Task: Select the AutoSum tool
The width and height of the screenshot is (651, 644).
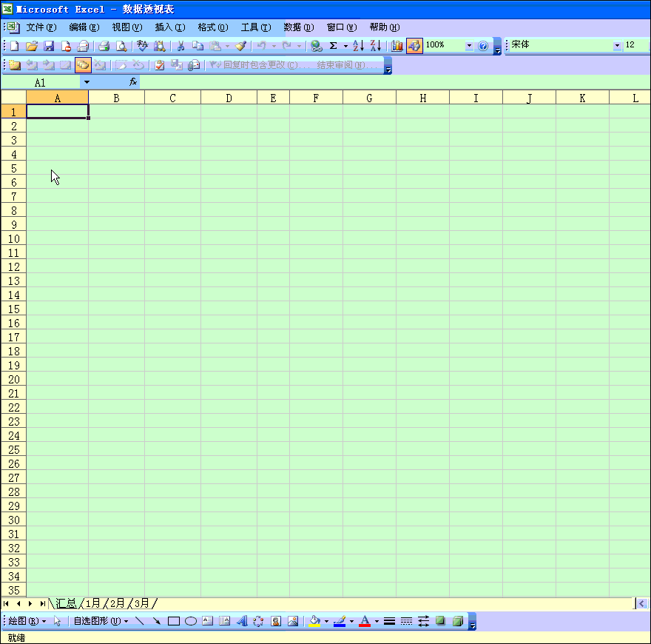Action: click(334, 45)
